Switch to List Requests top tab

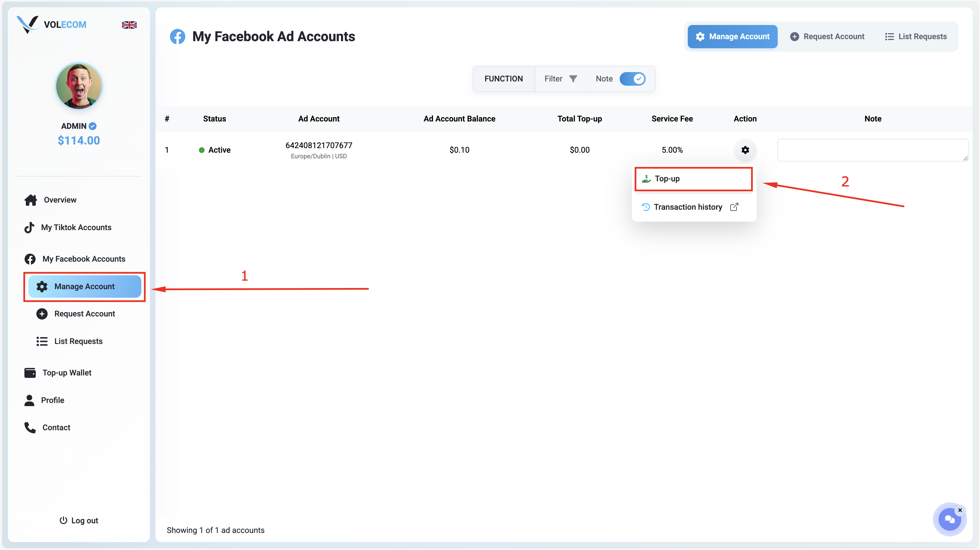coord(916,37)
